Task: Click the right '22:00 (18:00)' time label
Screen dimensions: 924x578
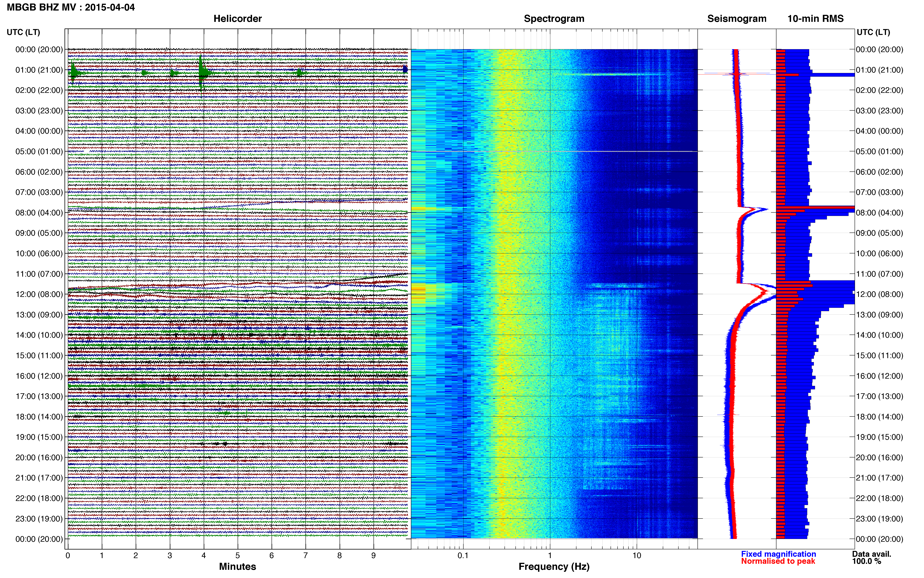Action: 879,498
